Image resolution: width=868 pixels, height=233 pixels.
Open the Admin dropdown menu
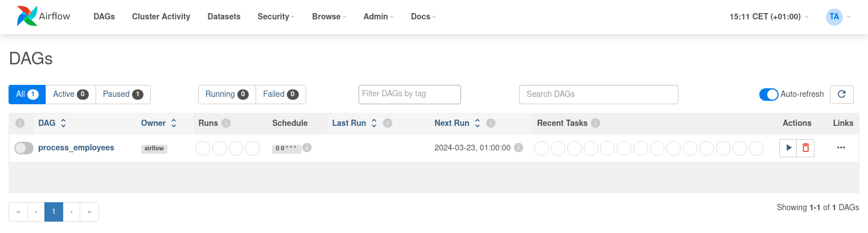tap(379, 17)
